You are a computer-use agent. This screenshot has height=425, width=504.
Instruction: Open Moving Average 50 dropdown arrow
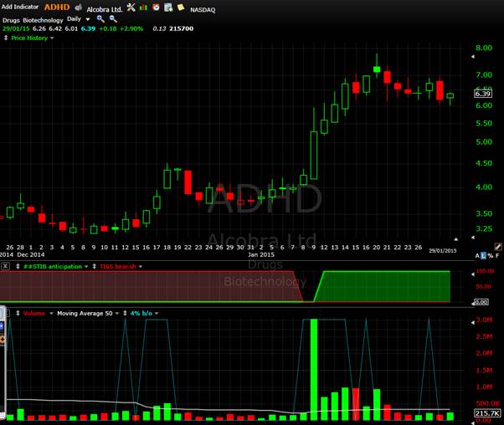(x=117, y=313)
